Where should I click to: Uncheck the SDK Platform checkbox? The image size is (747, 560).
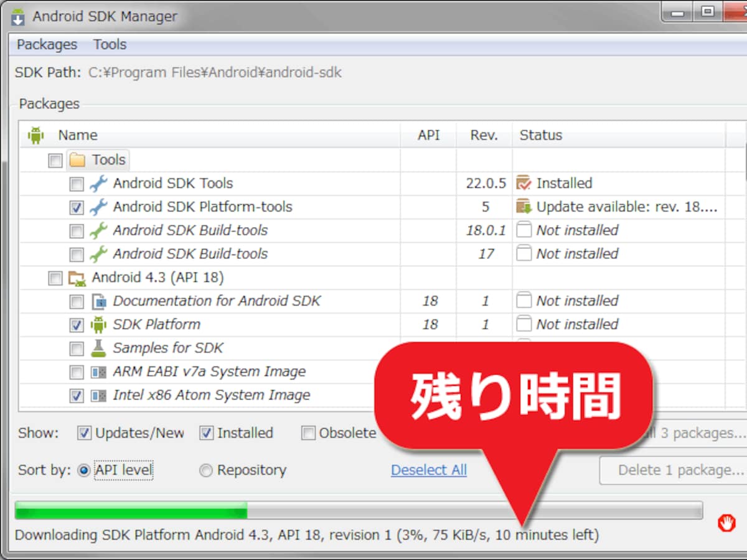click(x=76, y=325)
